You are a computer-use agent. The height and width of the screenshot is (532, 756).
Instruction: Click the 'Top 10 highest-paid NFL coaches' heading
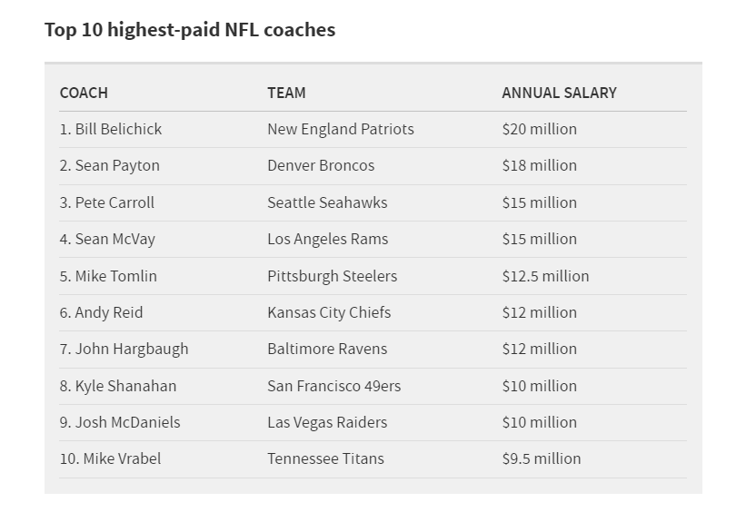pyautogui.click(x=190, y=30)
